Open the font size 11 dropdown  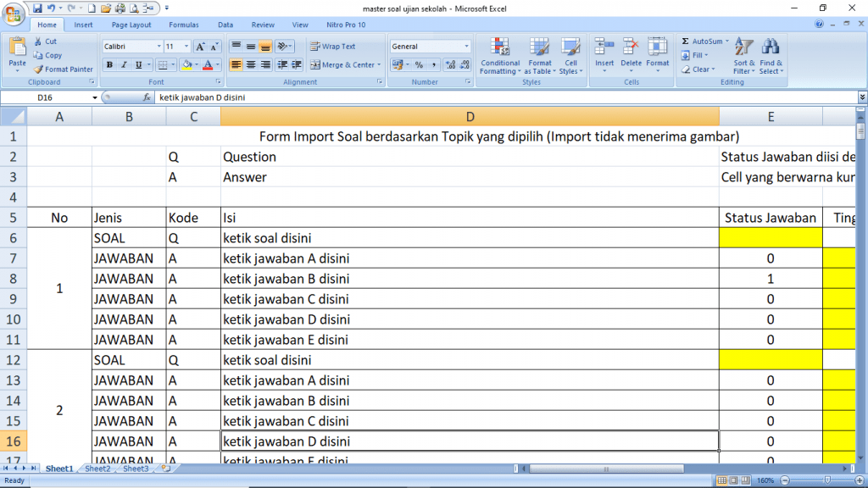coord(186,47)
